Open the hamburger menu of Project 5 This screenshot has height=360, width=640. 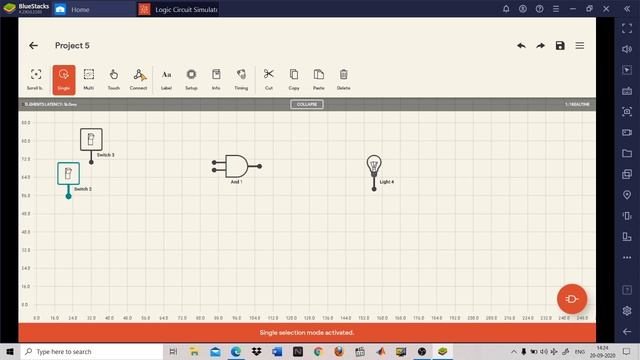pyautogui.click(x=580, y=46)
